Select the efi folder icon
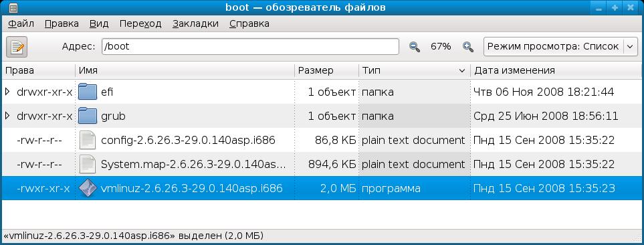 [x=88, y=92]
